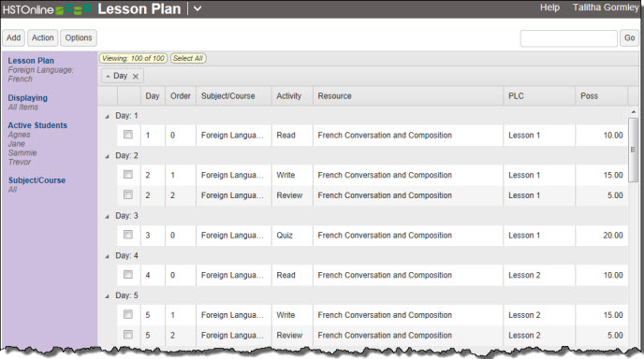Collapse the Day: 3 group
The height and width of the screenshot is (359, 644).
[108, 217]
